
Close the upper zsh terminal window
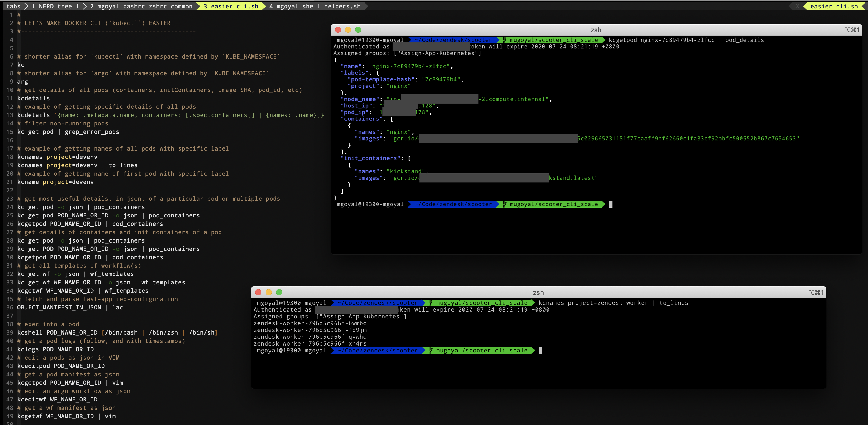pos(338,30)
